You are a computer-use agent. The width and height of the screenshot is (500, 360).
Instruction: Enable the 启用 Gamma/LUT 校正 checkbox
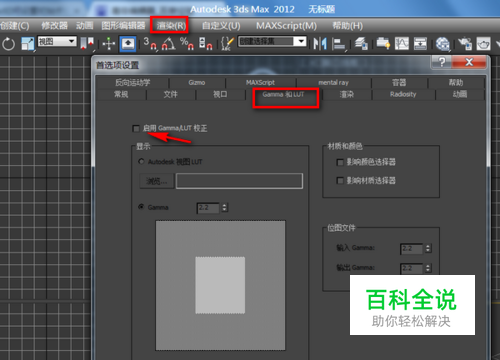136,128
